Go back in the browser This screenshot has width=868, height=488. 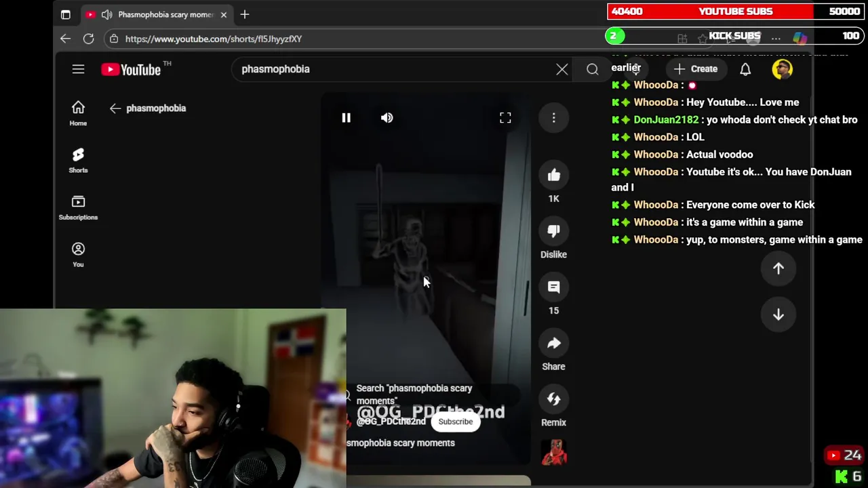65,39
